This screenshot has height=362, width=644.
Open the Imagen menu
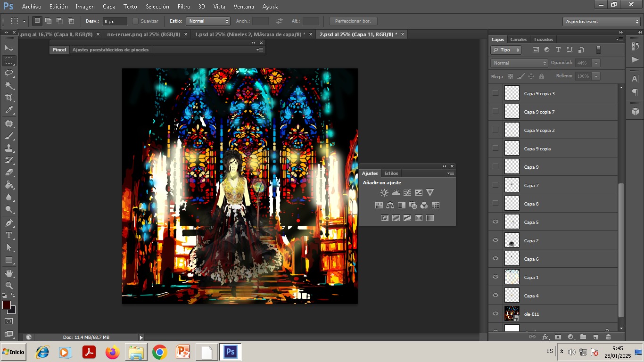tap(85, 7)
